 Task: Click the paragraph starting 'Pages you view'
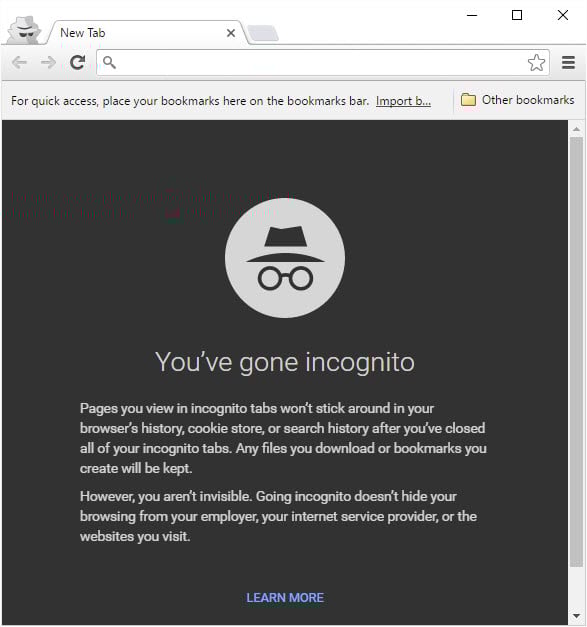(x=283, y=438)
